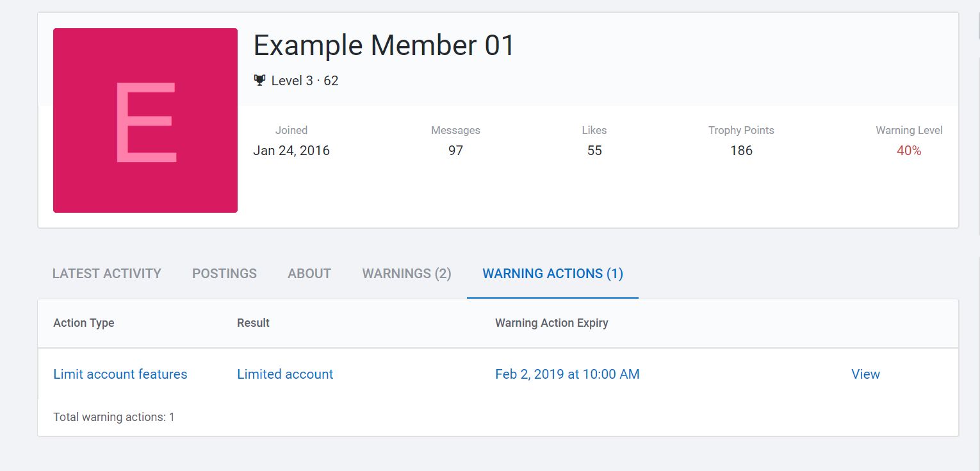The image size is (980, 471).
Task: Open the Postings tab
Action: (224, 274)
